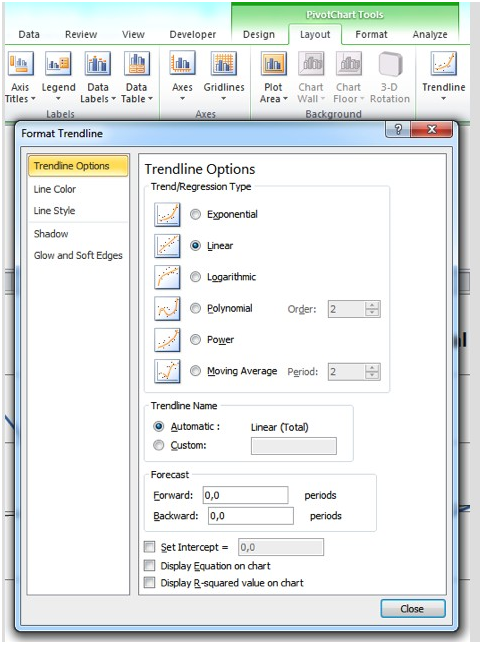Select the Exponential regression type

pyautogui.click(x=195, y=214)
